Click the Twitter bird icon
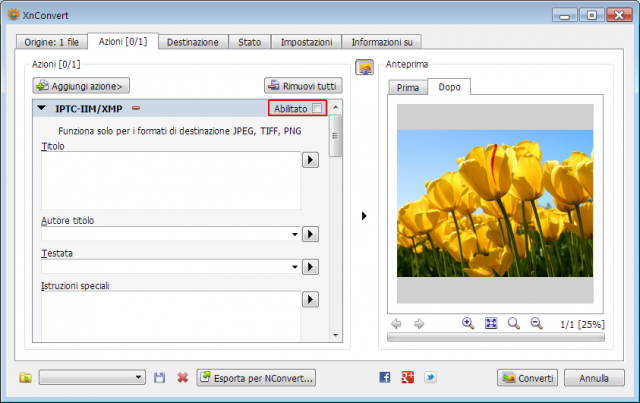The image size is (640, 403). [430, 377]
